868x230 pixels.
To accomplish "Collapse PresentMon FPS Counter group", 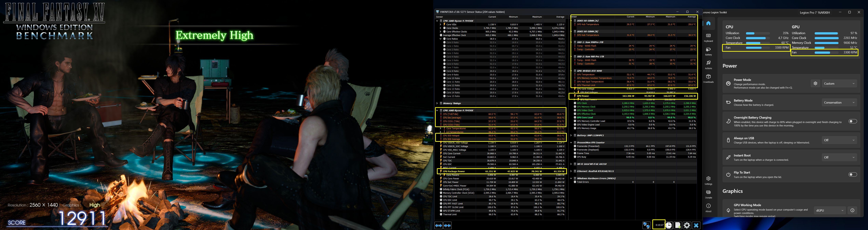I will (571, 143).
